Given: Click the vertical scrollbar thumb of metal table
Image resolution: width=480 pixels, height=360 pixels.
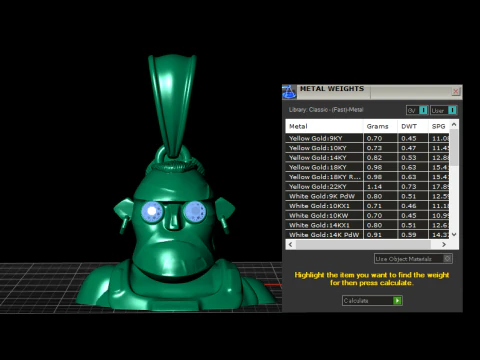Looking at the screenshot, I should (x=454, y=147).
